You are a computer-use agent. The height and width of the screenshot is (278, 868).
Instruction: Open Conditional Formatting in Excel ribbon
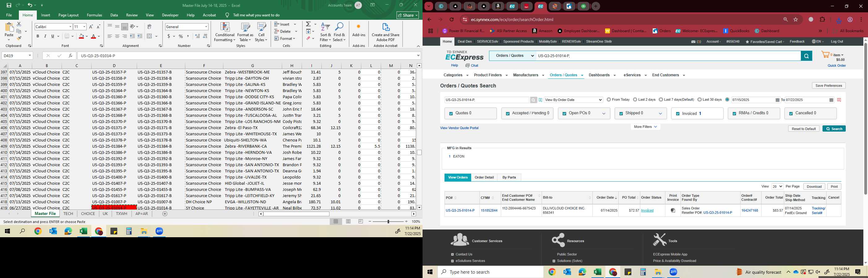tap(225, 32)
